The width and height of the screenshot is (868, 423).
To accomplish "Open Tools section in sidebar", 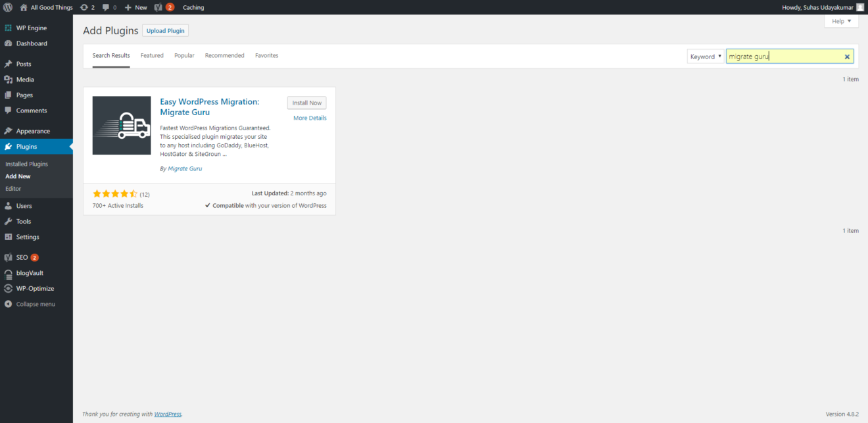I will [36, 222].
